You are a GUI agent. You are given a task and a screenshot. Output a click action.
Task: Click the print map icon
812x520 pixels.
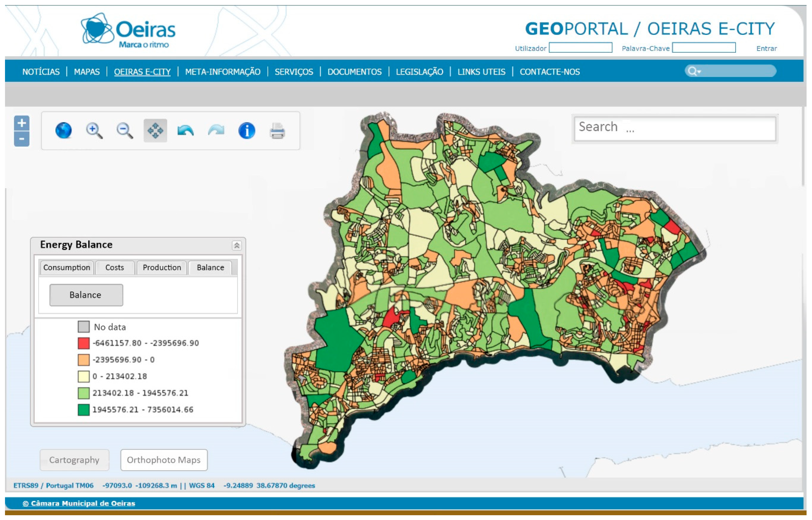click(x=277, y=131)
